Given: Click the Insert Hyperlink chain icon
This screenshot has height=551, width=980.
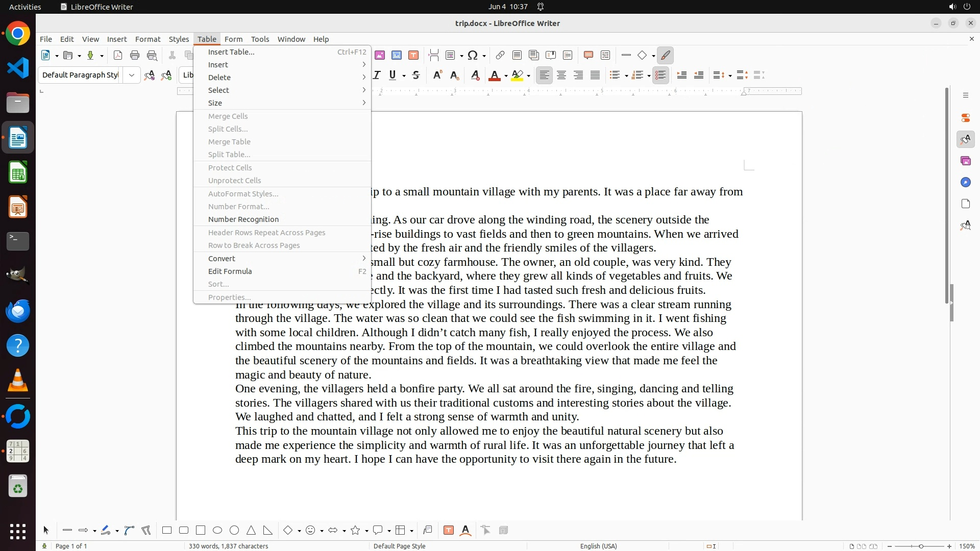Looking at the screenshot, I should click(500, 55).
